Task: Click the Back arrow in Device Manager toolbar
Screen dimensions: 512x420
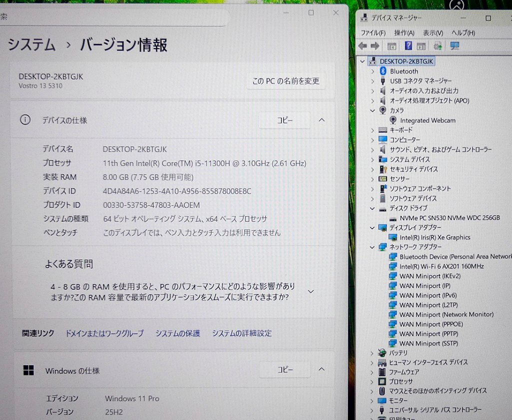Action: [362, 46]
